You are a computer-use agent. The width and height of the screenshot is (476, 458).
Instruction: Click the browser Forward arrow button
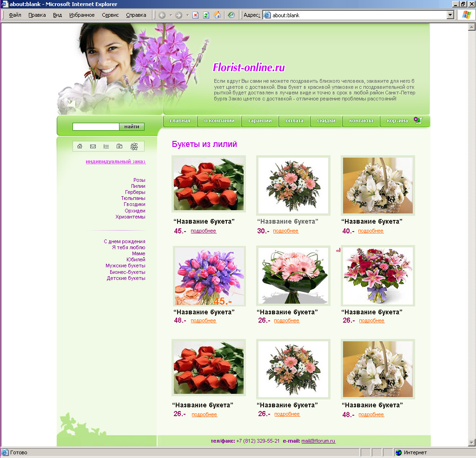pyautogui.click(x=179, y=15)
